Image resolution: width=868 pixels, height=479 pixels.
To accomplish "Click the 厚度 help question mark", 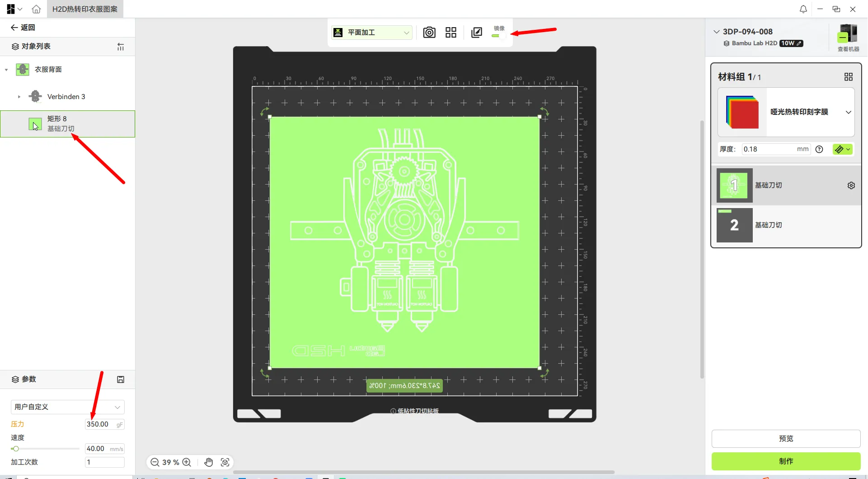I will tap(820, 149).
